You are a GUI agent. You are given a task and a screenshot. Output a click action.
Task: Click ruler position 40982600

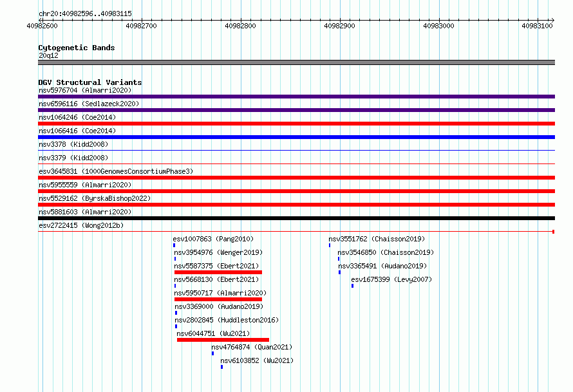point(42,26)
